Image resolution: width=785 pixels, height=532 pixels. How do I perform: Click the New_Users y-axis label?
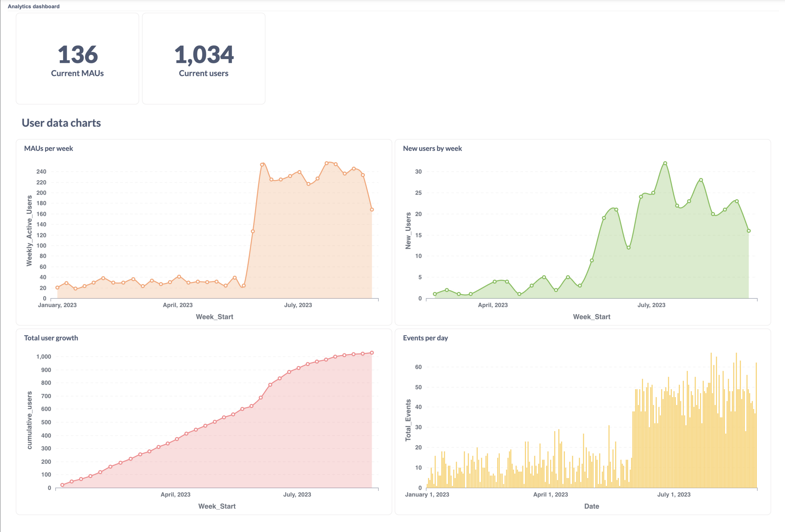click(x=408, y=231)
